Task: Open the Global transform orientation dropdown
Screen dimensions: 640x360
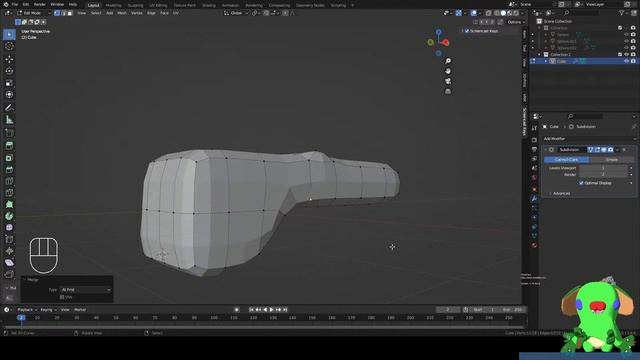Action: [236, 13]
